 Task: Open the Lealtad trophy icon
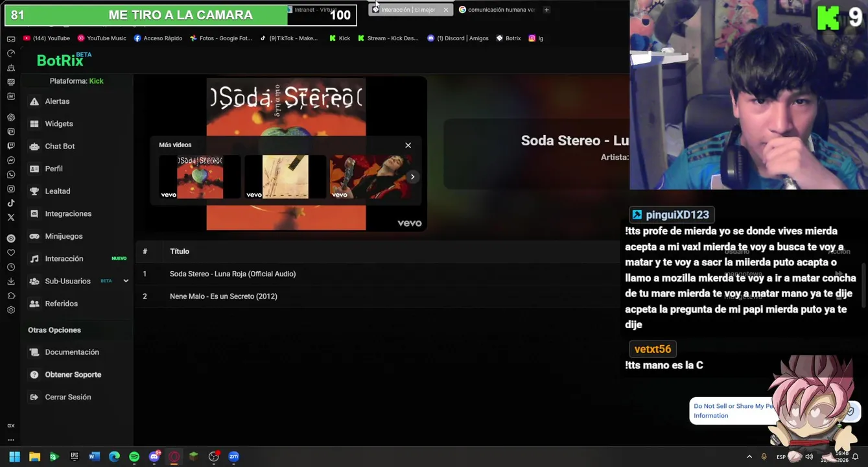click(34, 191)
